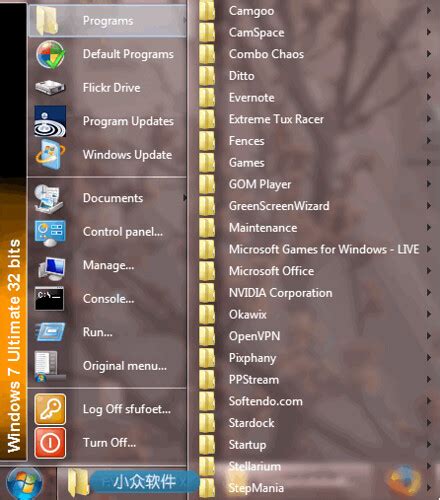Open the Games folder entry
The image size is (440, 500).
pos(315,162)
